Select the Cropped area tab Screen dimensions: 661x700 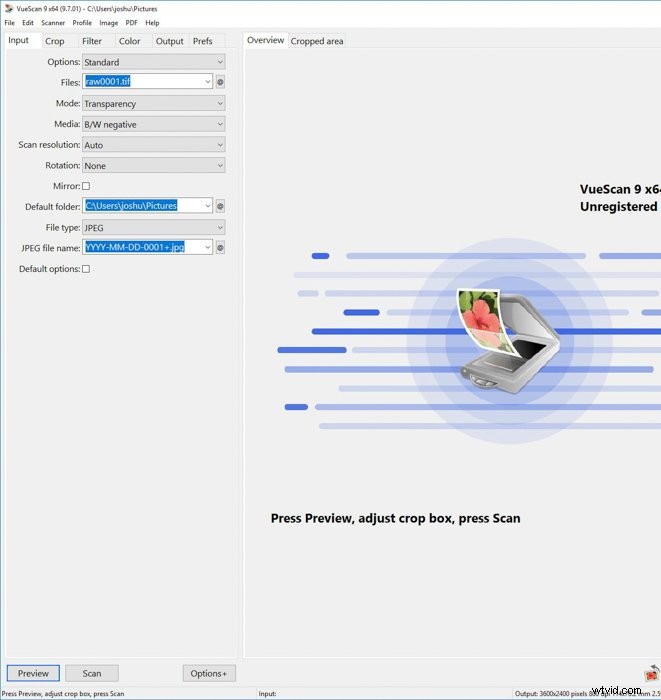(x=317, y=41)
